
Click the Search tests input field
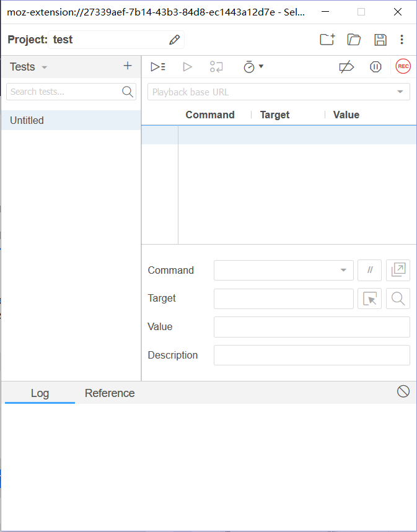64,92
